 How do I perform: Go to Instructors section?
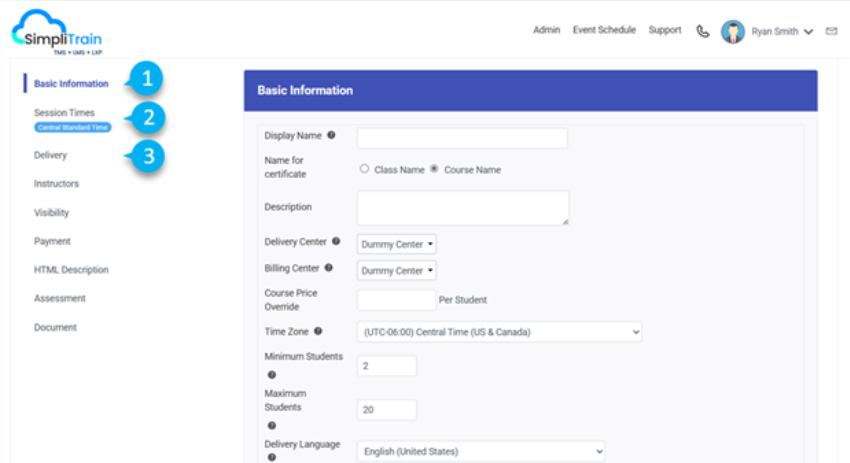click(56, 184)
